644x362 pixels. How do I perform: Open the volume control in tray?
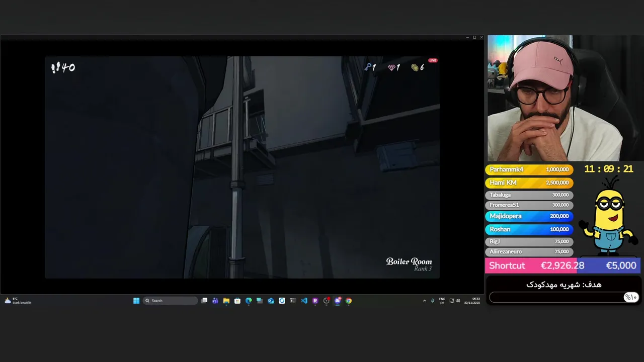(458, 301)
